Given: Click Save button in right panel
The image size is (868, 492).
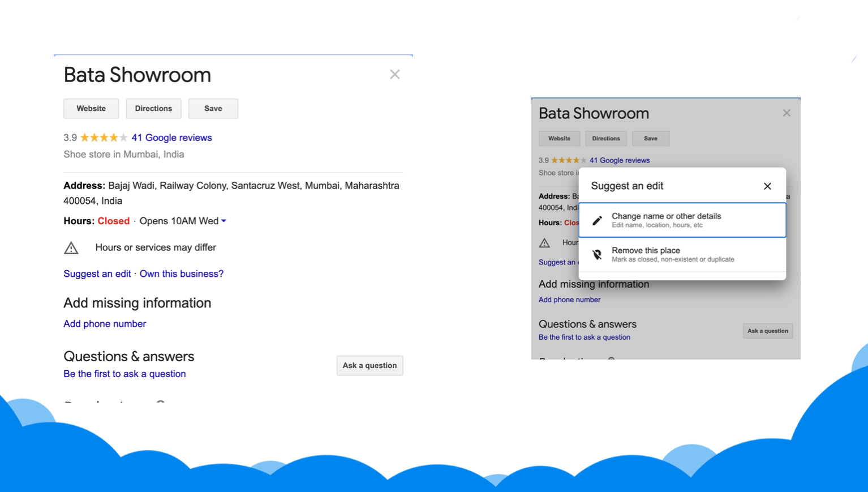Looking at the screenshot, I should click(x=651, y=138).
